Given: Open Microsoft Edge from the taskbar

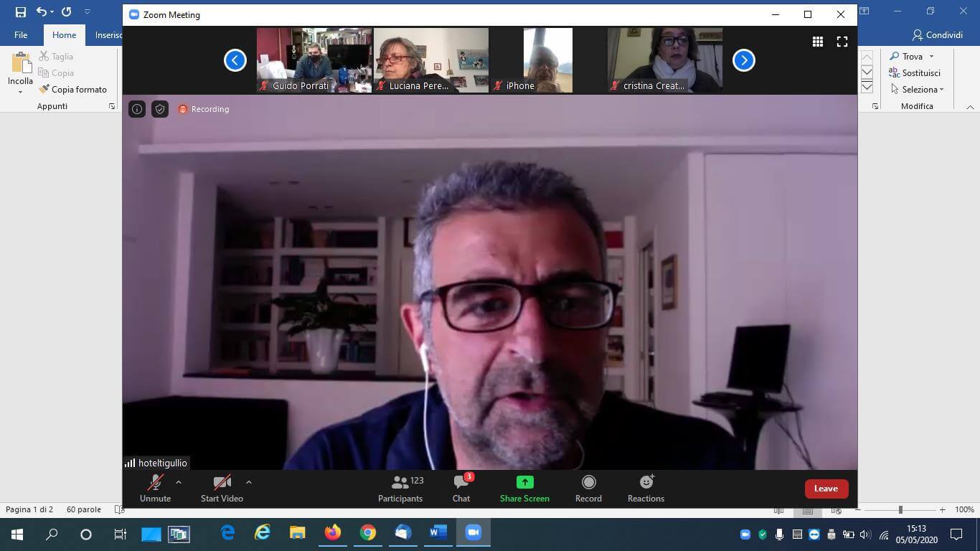Looking at the screenshot, I should (228, 533).
